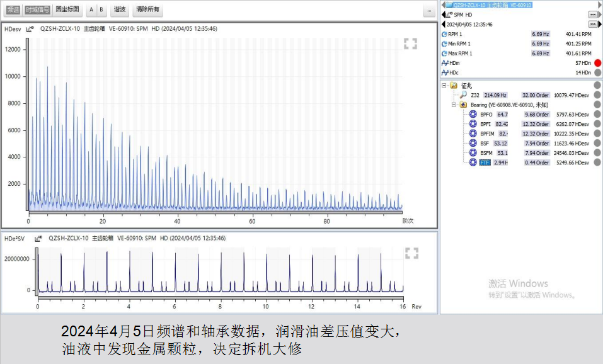
Task: Select the BSFM bearing symptom icon
Action: 473,153
